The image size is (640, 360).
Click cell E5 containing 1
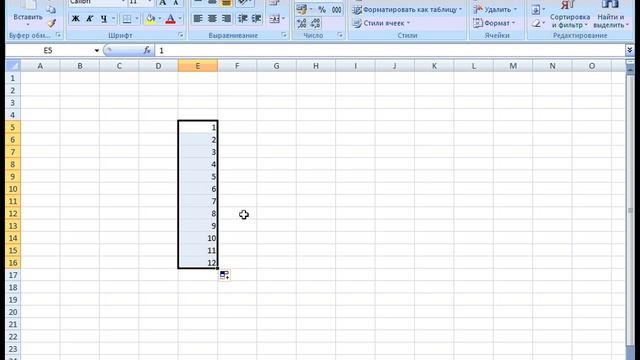pos(198,127)
